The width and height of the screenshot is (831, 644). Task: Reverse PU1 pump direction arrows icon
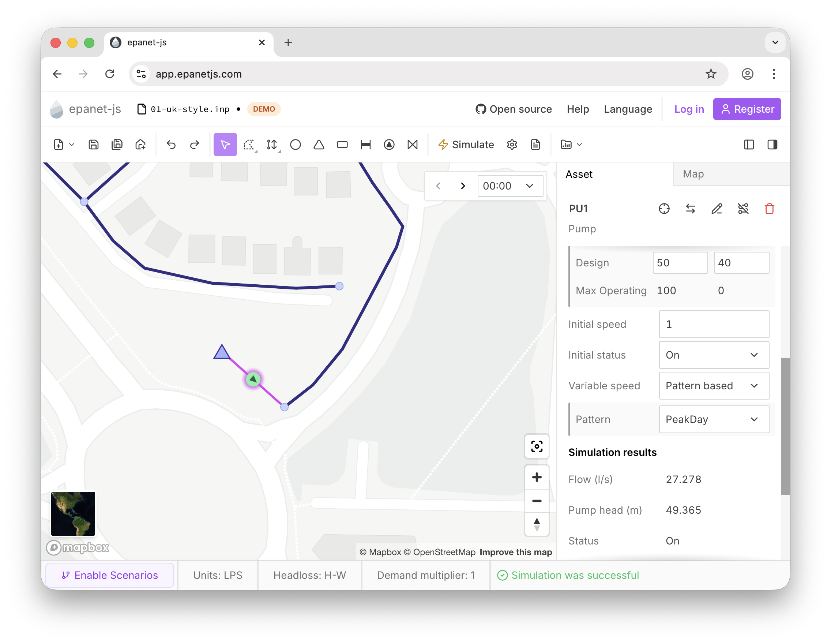point(690,209)
